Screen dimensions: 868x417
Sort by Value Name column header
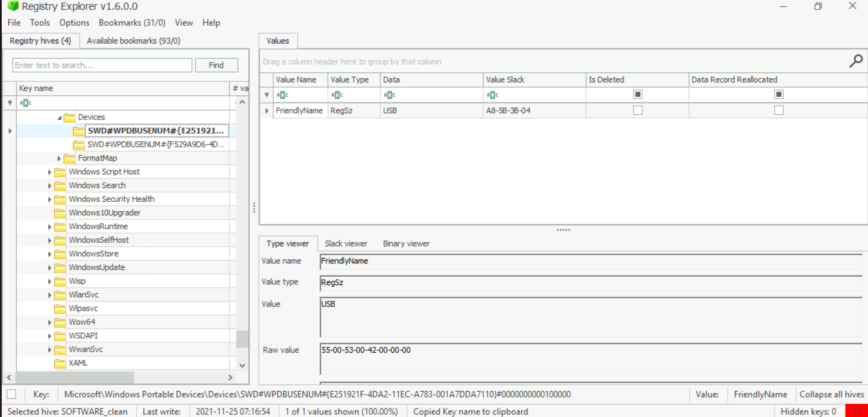coord(300,80)
